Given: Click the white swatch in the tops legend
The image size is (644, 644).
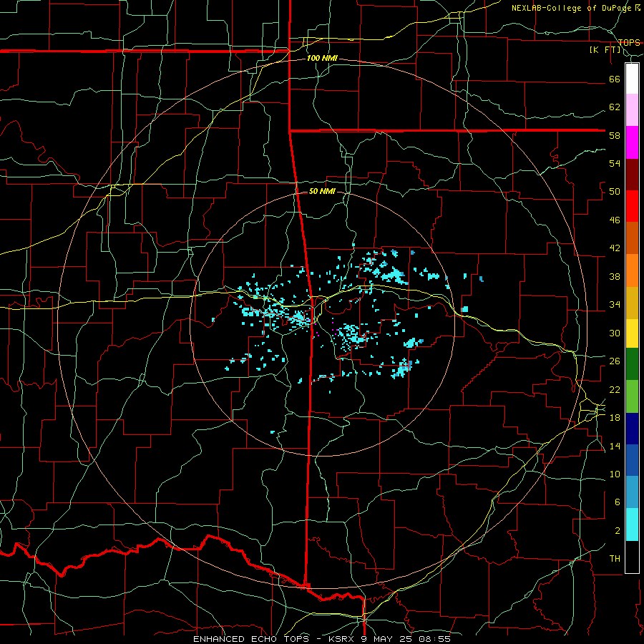Looking at the screenshot, I should point(632,79).
